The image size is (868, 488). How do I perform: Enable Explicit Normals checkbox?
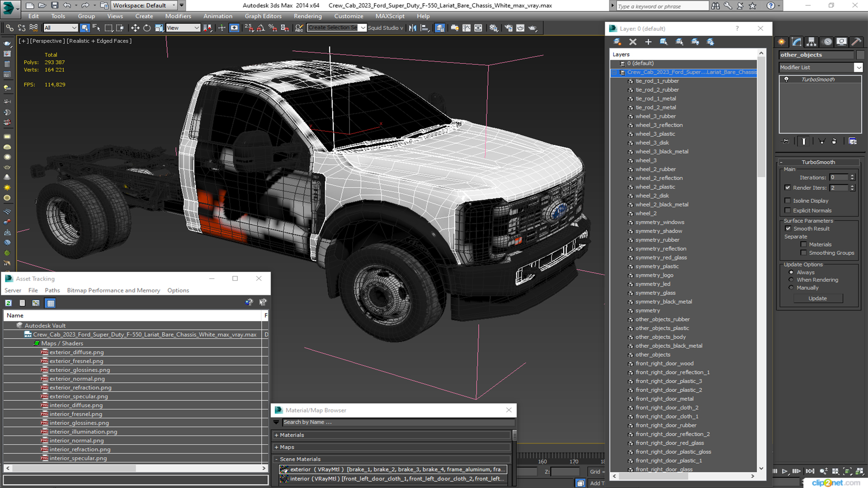788,211
